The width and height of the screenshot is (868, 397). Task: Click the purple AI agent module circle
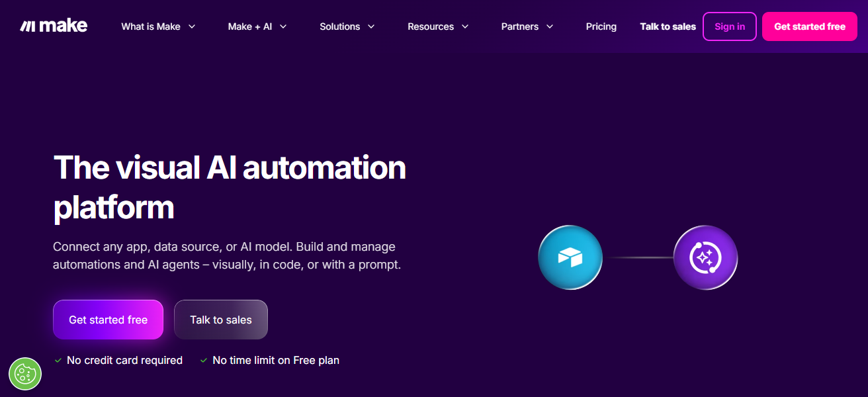pyautogui.click(x=705, y=257)
